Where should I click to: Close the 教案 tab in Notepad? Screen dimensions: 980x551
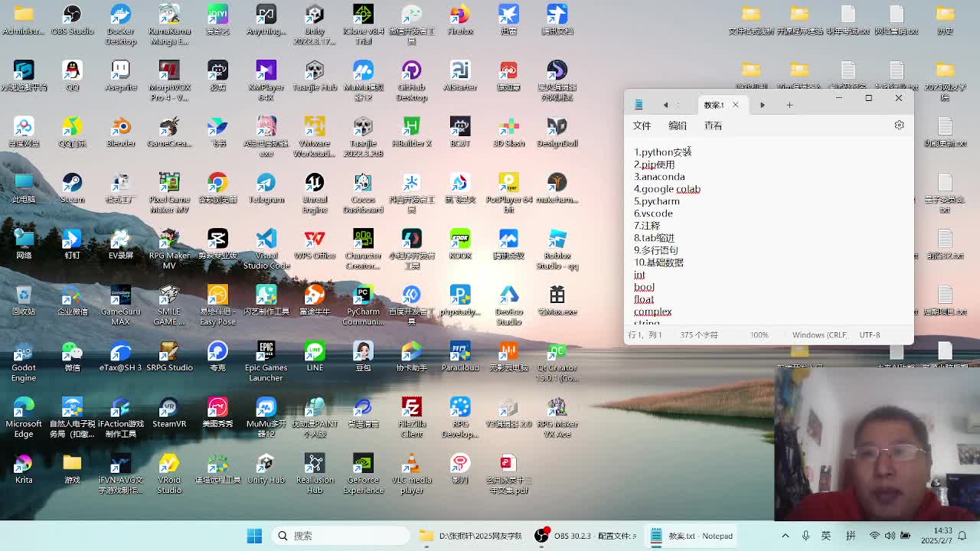(x=736, y=105)
